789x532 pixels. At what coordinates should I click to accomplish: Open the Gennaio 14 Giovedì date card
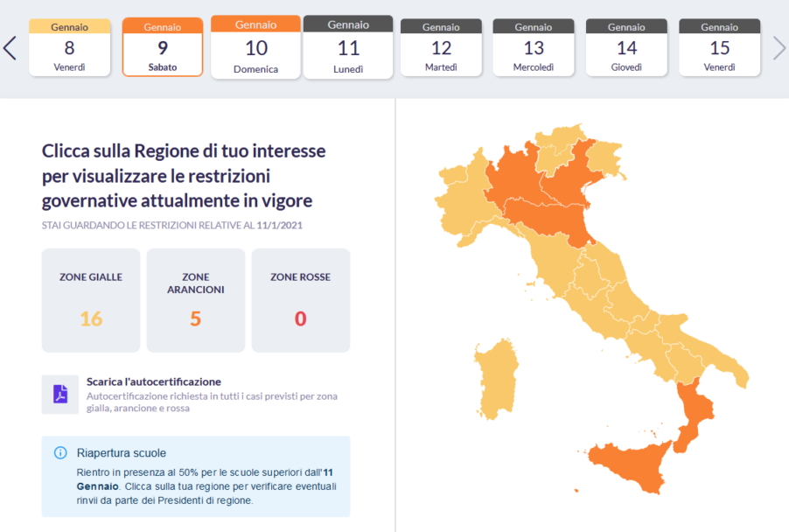[626, 48]
